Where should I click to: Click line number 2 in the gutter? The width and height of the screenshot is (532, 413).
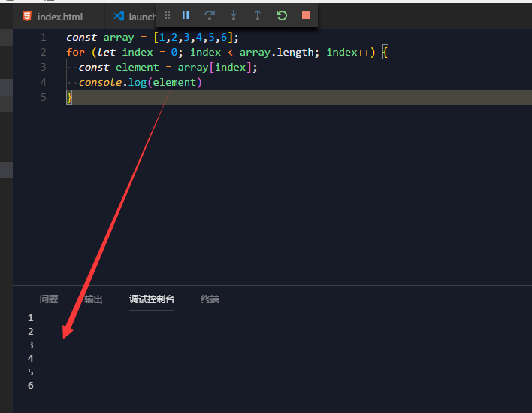point(43,52)
